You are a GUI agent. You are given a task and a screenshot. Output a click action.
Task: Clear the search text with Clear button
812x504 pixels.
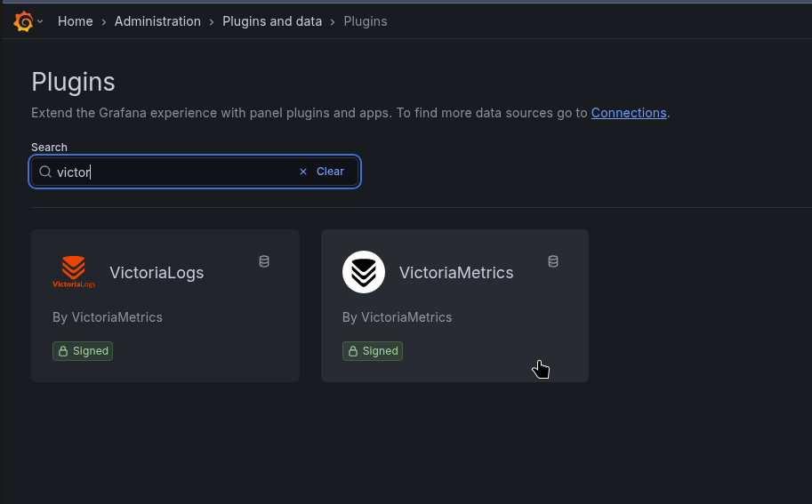tap(330, 172)
